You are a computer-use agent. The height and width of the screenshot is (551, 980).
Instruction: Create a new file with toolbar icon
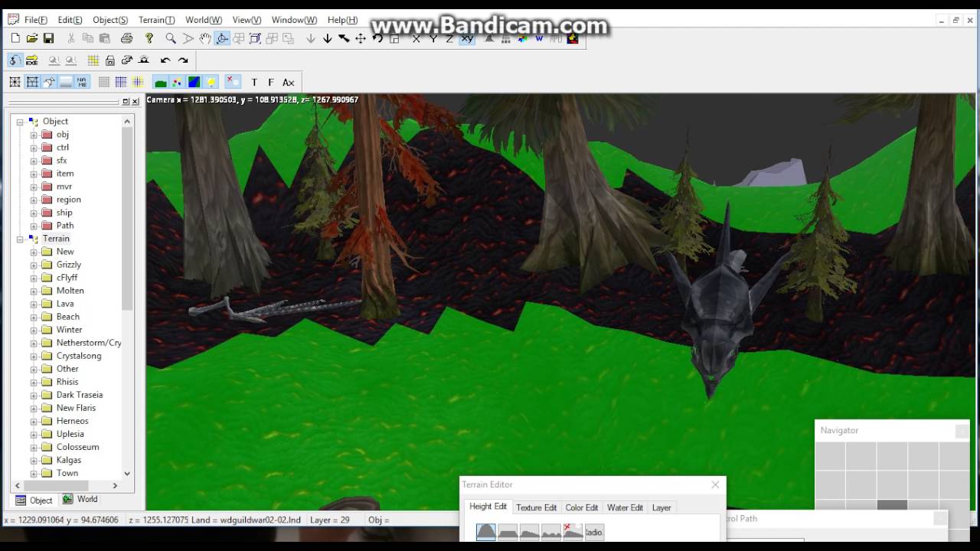pyautogui.click(x=15, y=38)
